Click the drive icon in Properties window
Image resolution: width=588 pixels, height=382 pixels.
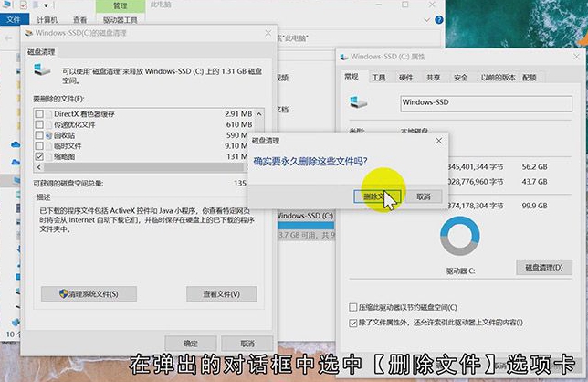[358, 102]
